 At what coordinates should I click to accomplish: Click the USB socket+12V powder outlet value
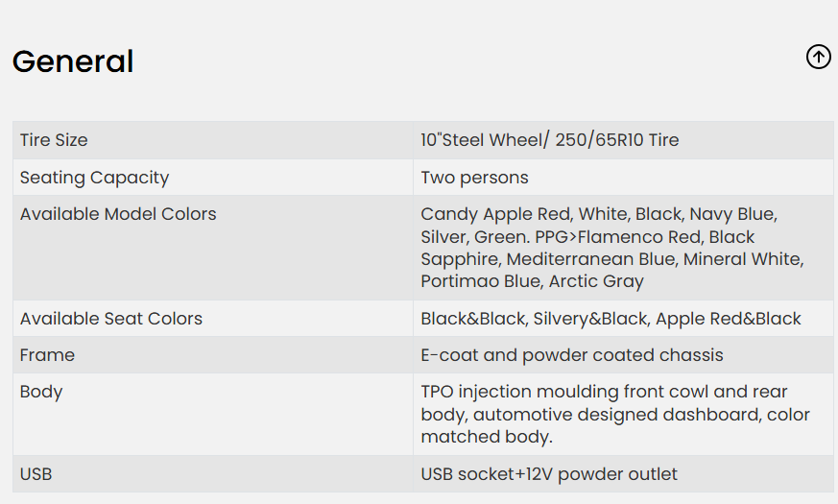click(549, 474)
